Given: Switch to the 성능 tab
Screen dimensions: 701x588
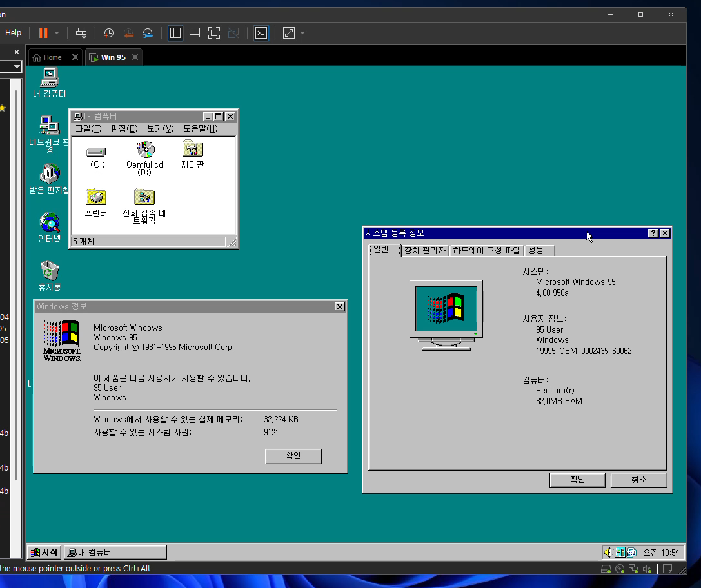Looking at the screenshot, I should coord(539,251).
